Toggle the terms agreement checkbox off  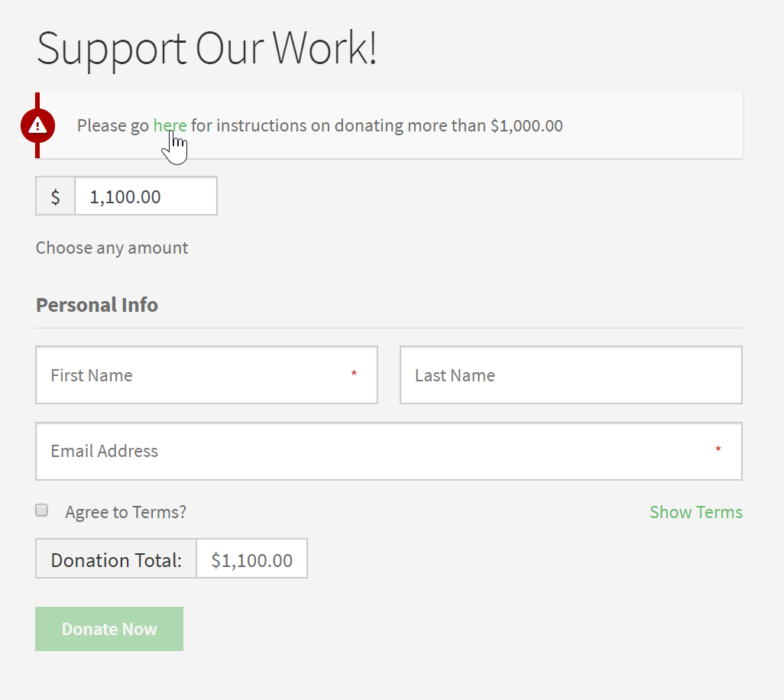[41, 510]
